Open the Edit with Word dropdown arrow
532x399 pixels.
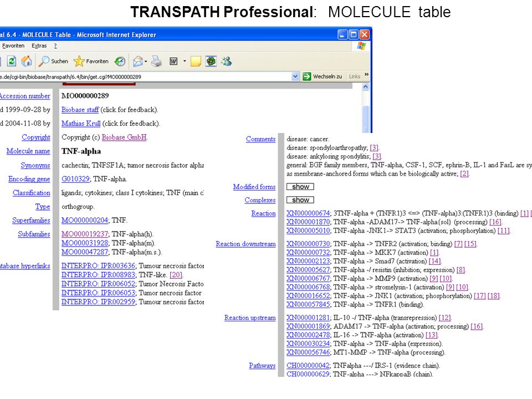pos(185,62)
